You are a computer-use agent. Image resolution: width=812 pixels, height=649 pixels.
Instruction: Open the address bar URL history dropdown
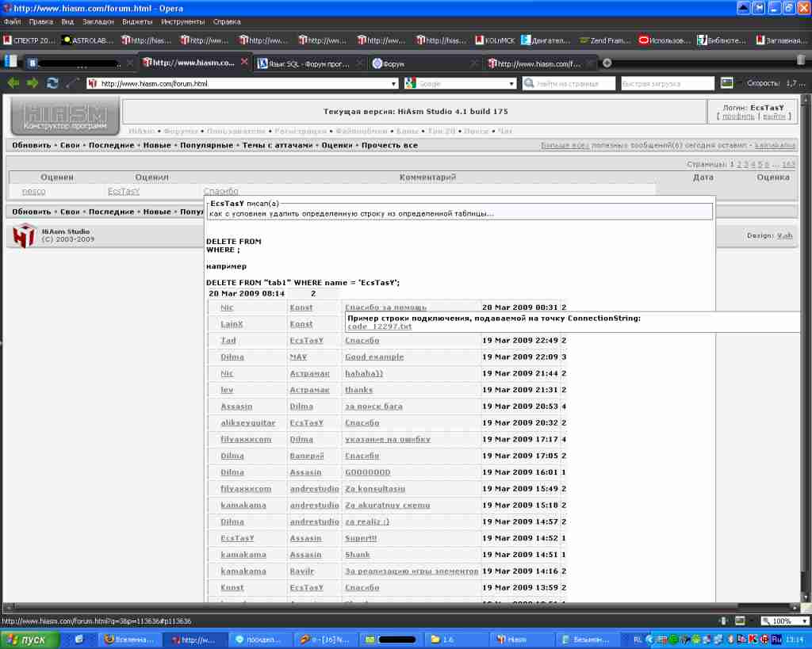click(394, 83)
